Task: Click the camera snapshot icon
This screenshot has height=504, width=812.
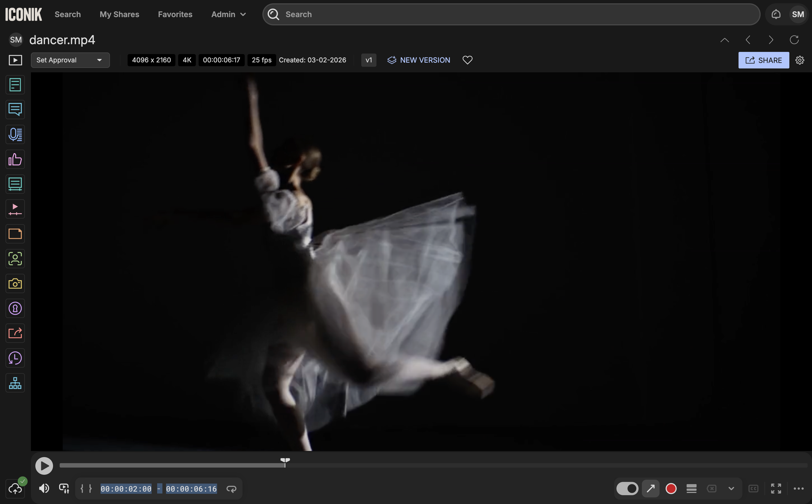Action: (15, 284)
